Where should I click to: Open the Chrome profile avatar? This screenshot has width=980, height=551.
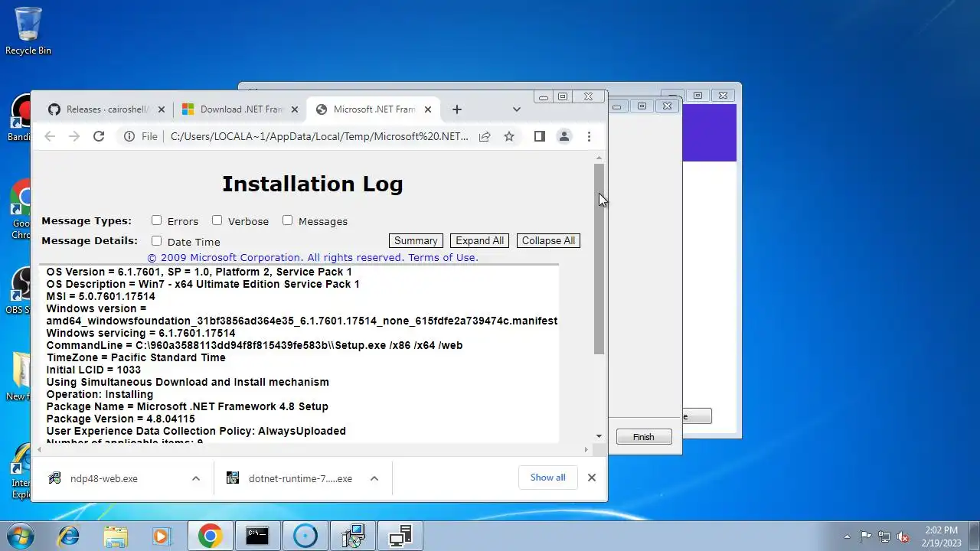point(564,136)
